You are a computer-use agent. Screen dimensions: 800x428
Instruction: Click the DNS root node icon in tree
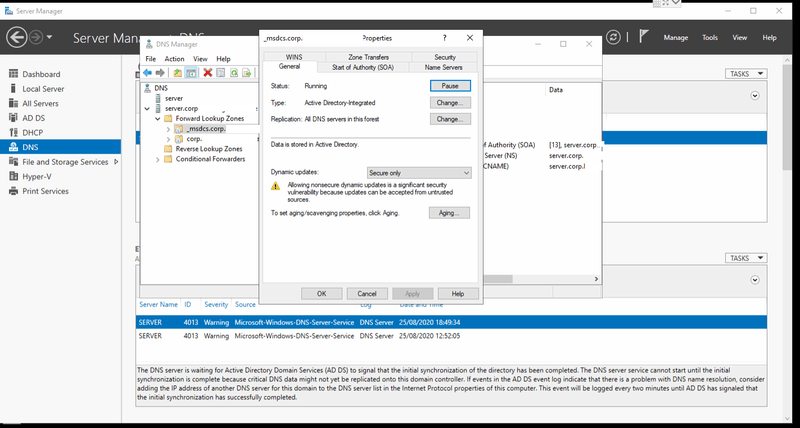[x=148, y=88]
